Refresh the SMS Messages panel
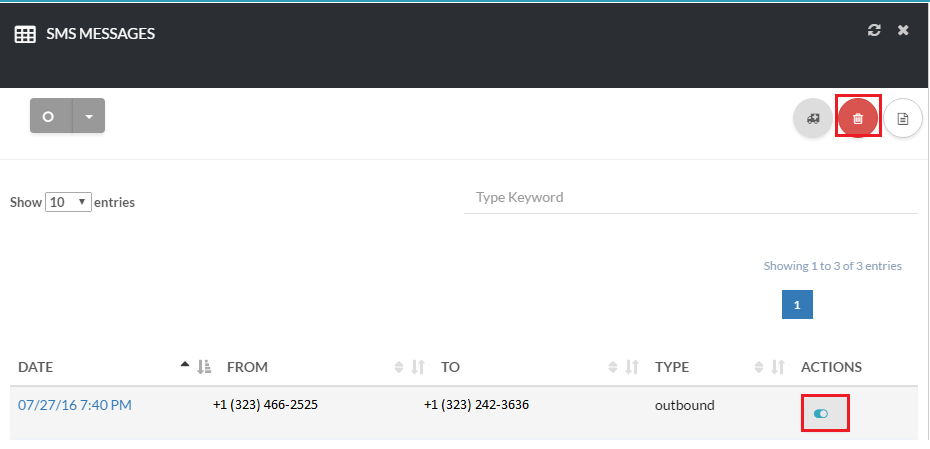 point(874,31)
